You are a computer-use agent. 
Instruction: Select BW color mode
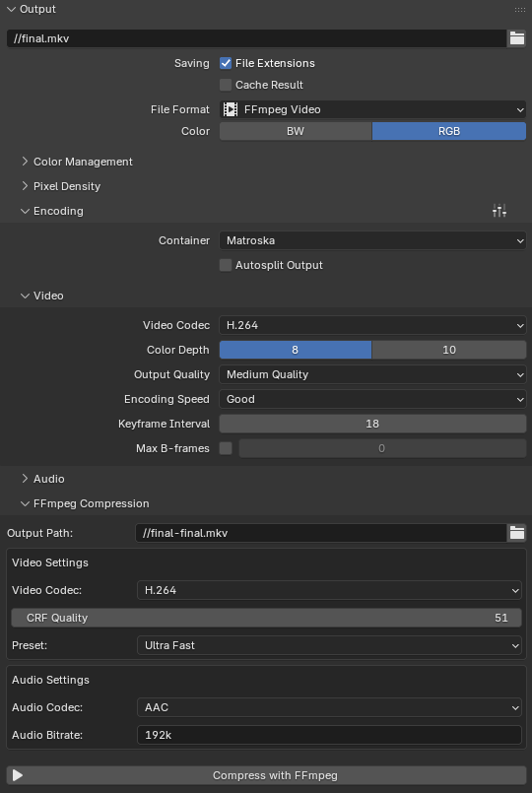(296, 131)
